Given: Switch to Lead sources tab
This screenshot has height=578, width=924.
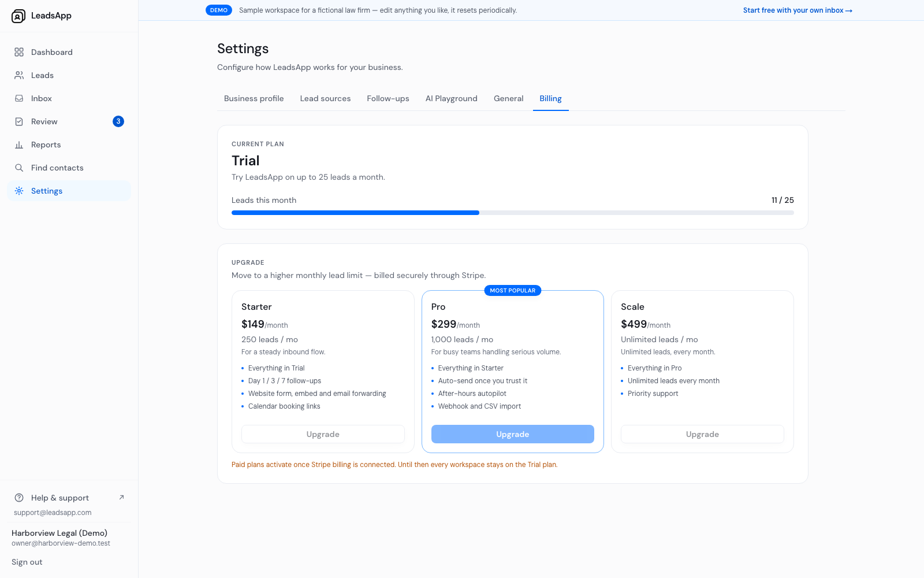Looking at the screenshot, I should (x=325, y=98).
